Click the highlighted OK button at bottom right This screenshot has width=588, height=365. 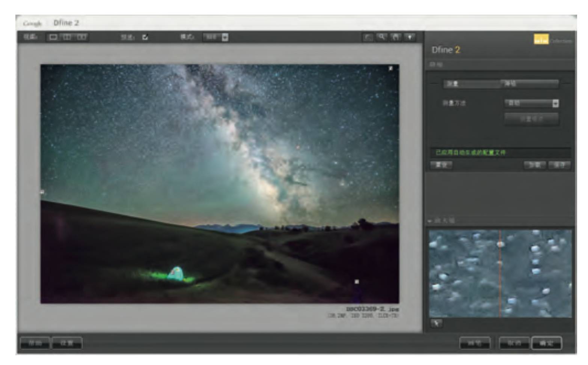[546, 343]
